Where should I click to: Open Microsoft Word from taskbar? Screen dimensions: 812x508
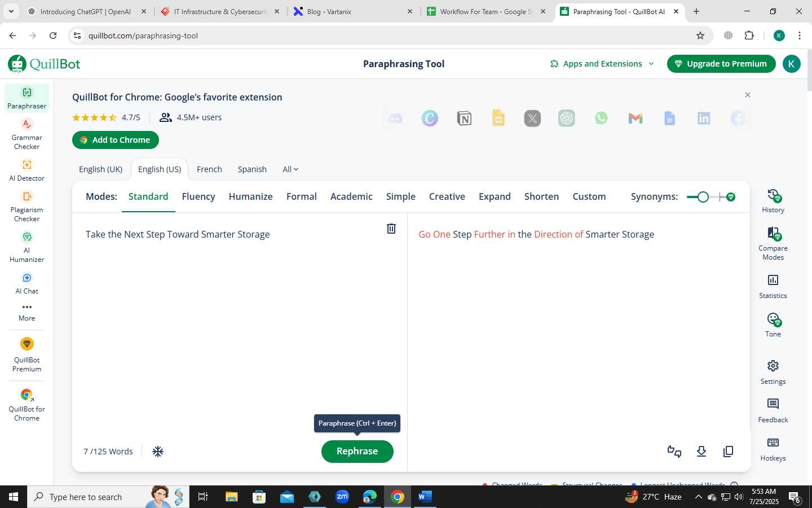(x=425, y=497)
